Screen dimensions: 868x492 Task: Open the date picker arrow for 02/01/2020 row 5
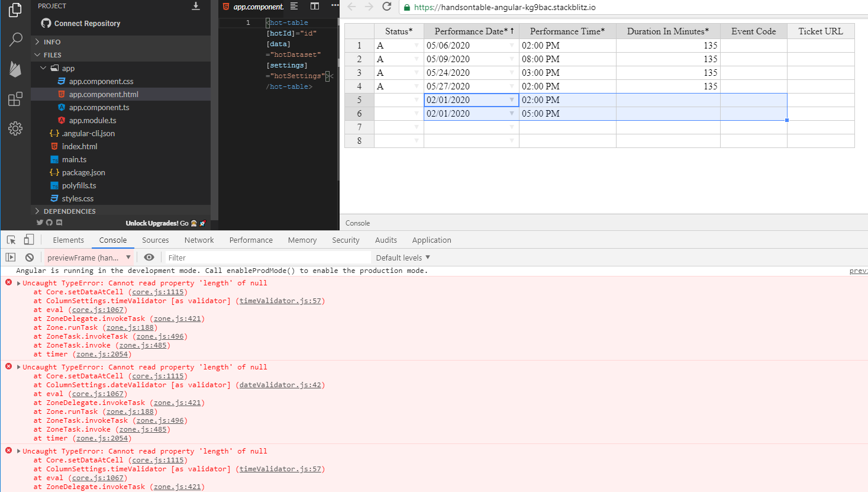512,100
